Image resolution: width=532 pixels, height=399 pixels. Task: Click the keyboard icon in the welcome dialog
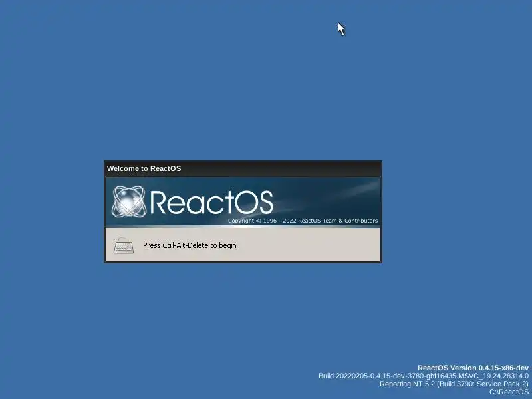[x=124, y=245]
